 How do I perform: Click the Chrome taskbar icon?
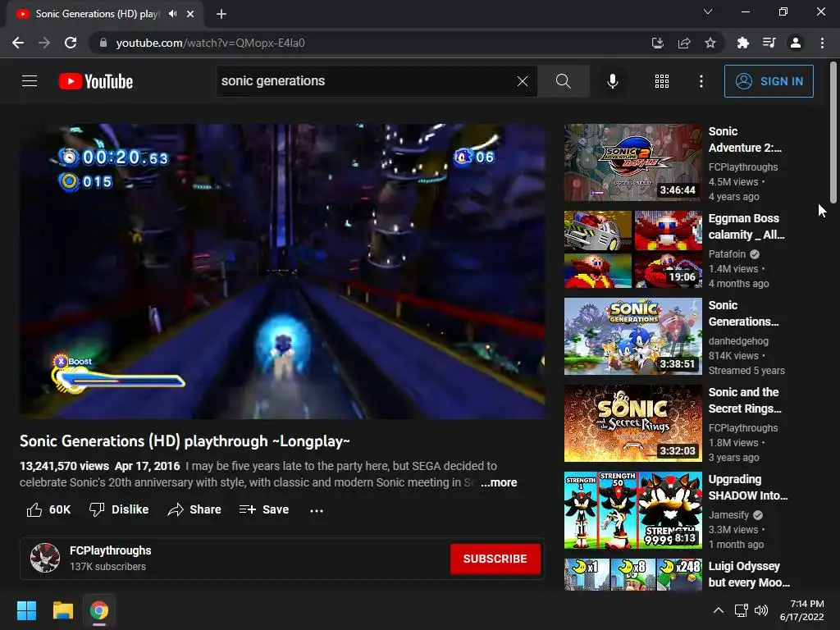click(99, 610)
